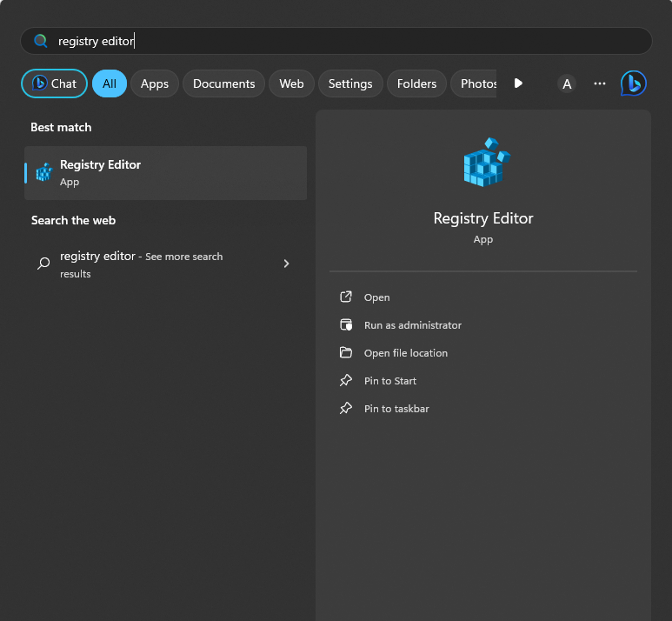Viewport: 672px width, 621px height.
Task: Click the large Registry Editor cube icon
Action: coord(483,163)
